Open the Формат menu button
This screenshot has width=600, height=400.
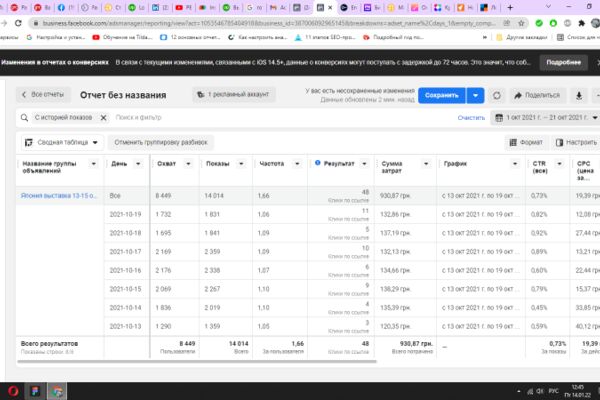click(x=526, y=142)
